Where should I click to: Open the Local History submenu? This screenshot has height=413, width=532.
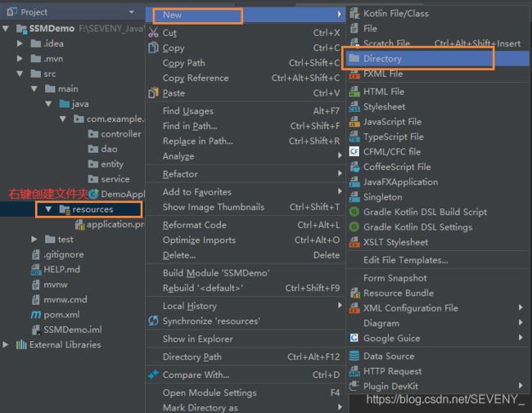click(x=246, y=306)
